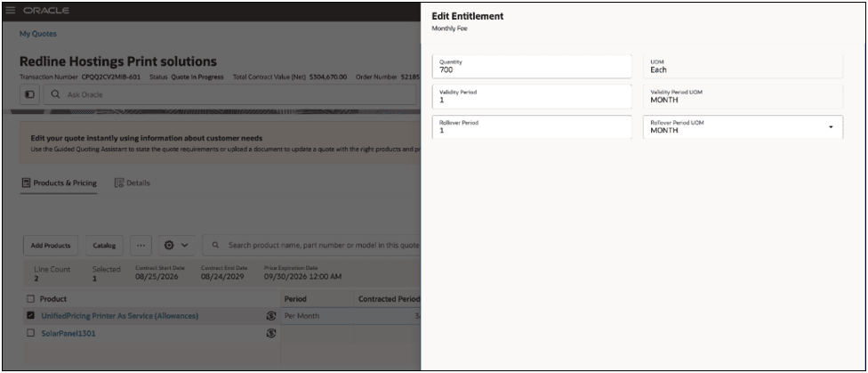Image resolution: width=868 pixels, height=373 pixels.
Task: Open UnifiedPricing Printer As Service (Allowances) link
Action: pyautogui.click(x=119, y=316)
